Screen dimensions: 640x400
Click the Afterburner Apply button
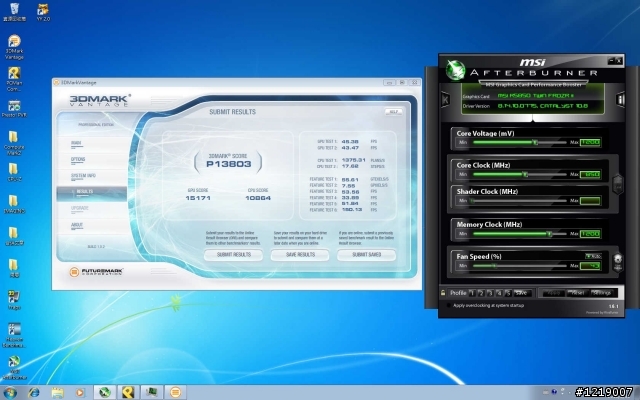click(x=553, y=293)
